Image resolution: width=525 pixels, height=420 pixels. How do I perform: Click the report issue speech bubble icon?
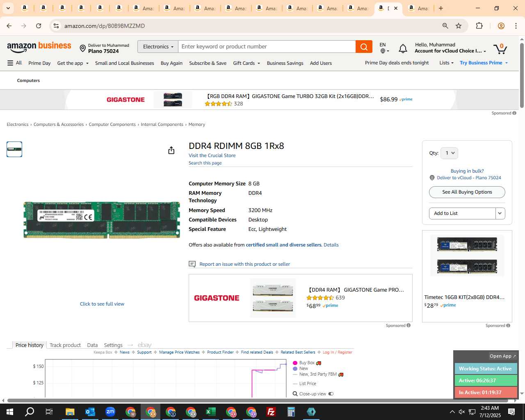point(192,264)
